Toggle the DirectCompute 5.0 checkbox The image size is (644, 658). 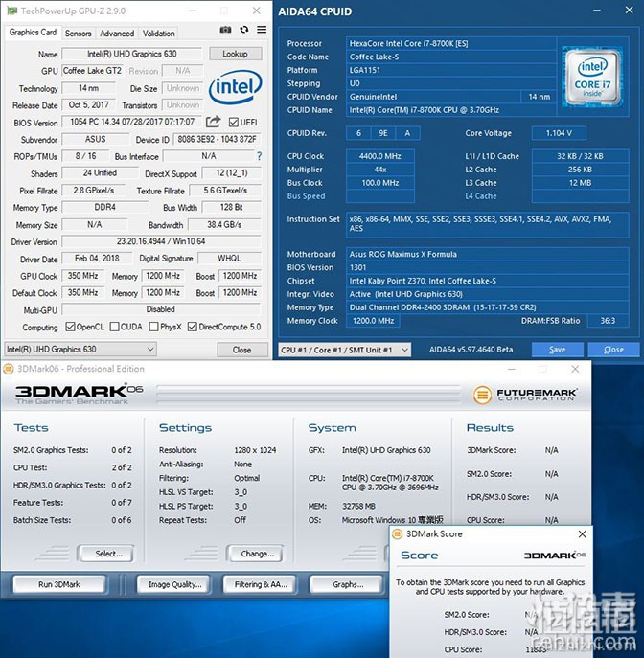193,327
